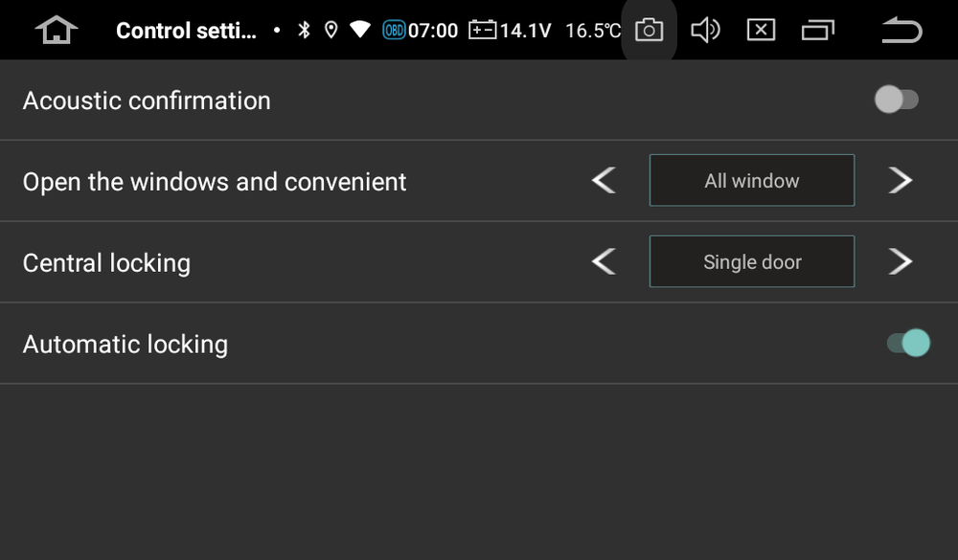958x560 pixels.
Task: Select the WiFi signal icon
Action: point(360,30)
